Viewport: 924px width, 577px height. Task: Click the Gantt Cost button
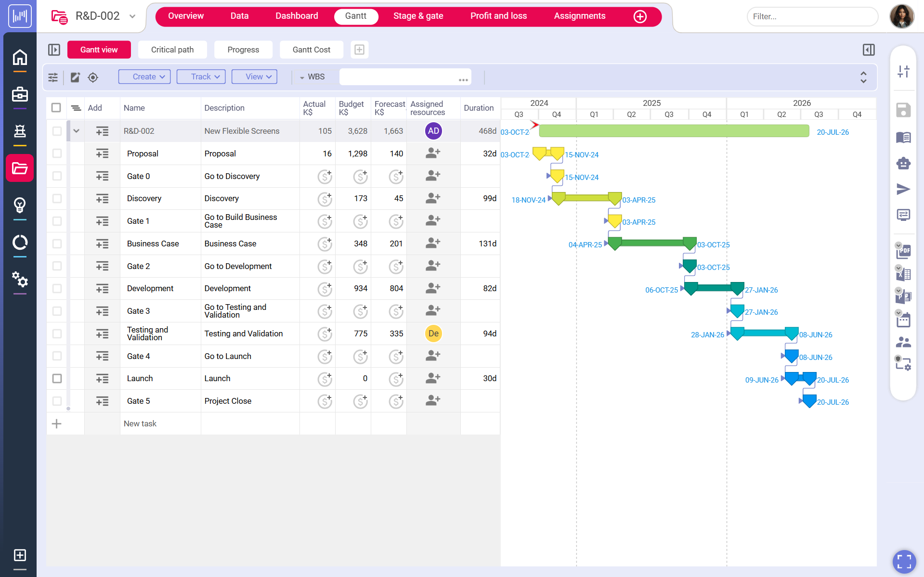click(x=311, y=50)
